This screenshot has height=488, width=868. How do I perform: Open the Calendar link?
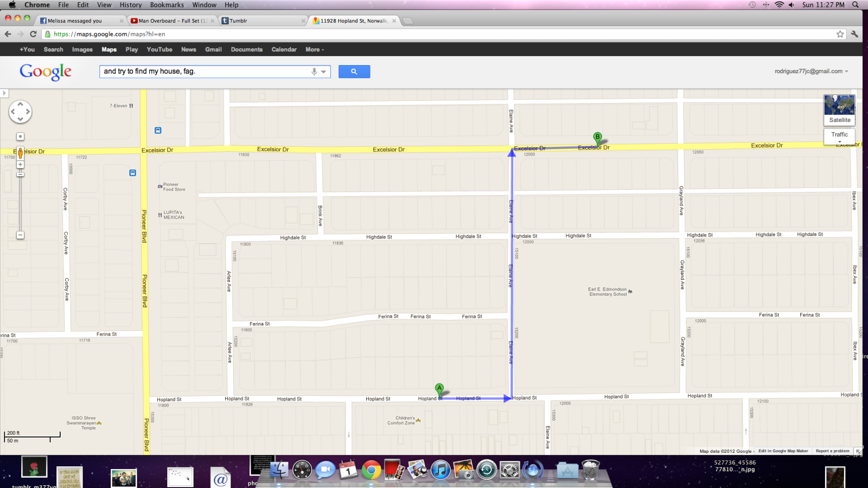coord(284,49)
